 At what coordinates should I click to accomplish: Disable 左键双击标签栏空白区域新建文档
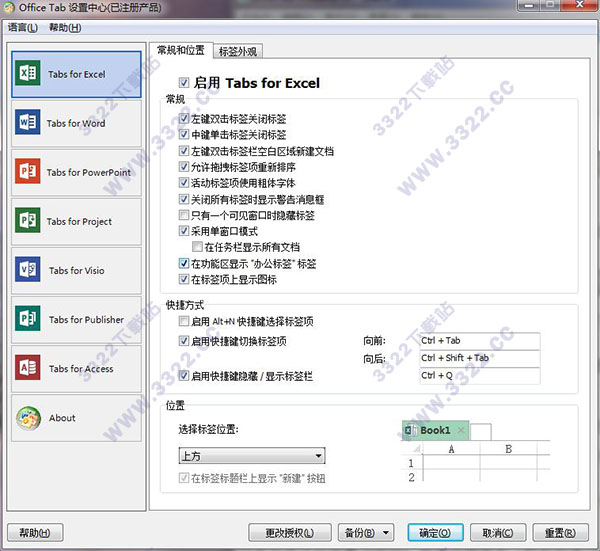[184, 150]
